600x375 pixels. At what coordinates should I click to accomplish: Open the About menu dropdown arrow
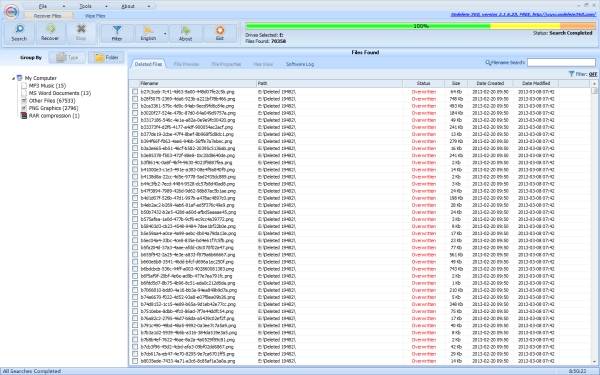(149, 7)
